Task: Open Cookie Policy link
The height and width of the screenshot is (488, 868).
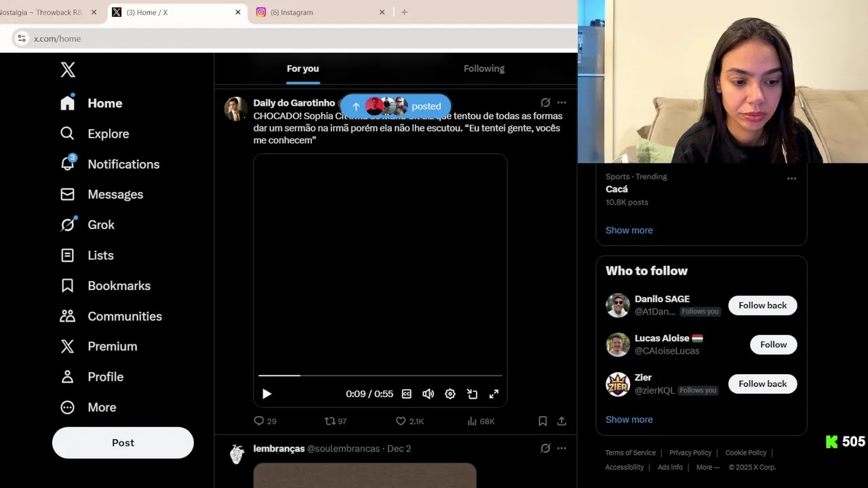Action: [746, 453]
